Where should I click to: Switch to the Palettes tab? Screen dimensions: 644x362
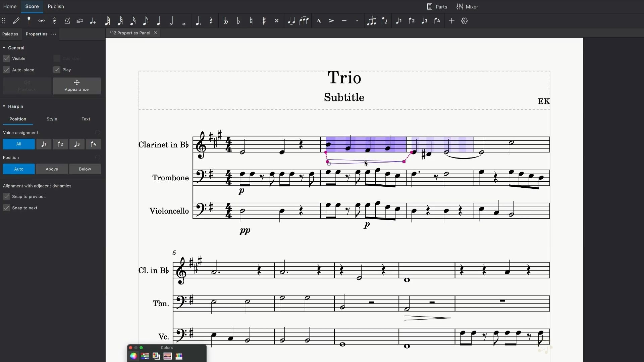pyautogui.click(x=10, y=34)
